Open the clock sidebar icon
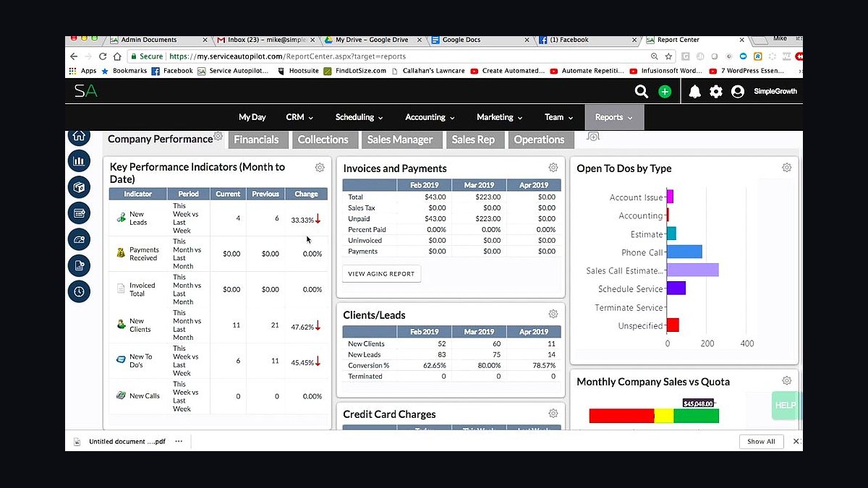 pos(79,291)
